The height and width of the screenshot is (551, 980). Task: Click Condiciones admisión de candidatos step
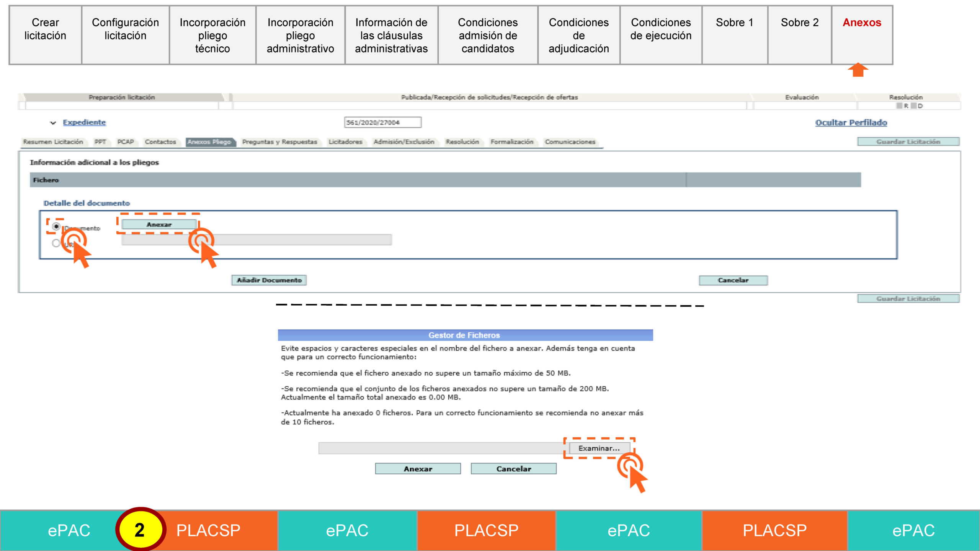click(x=488, y=35)
